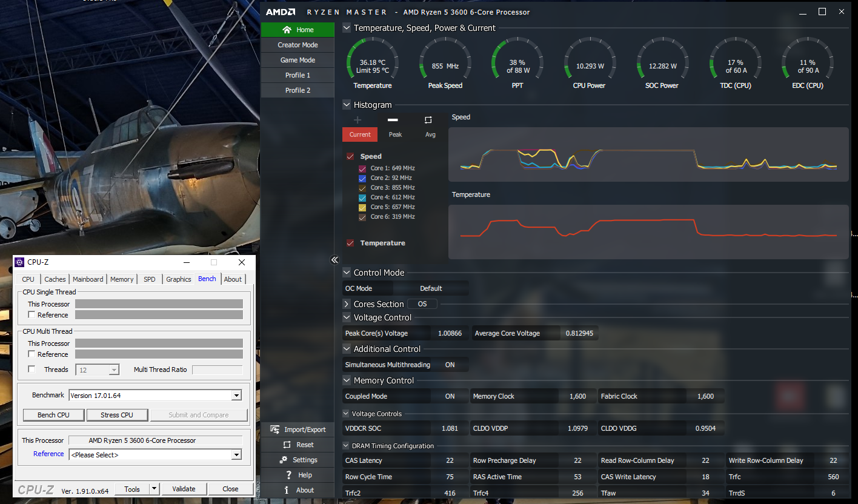Switch to the Memory tab in CPU-Z
Screen dimensions: 858x504
tap(122, 279)
